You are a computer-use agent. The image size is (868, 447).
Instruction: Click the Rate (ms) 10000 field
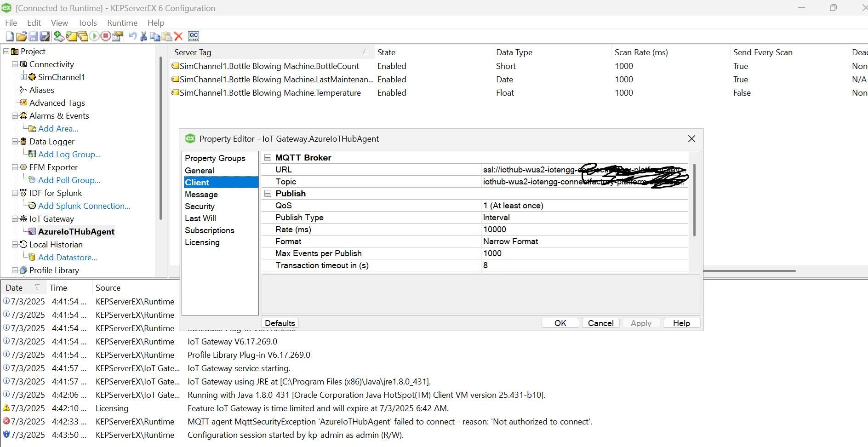tap(584, 229)
